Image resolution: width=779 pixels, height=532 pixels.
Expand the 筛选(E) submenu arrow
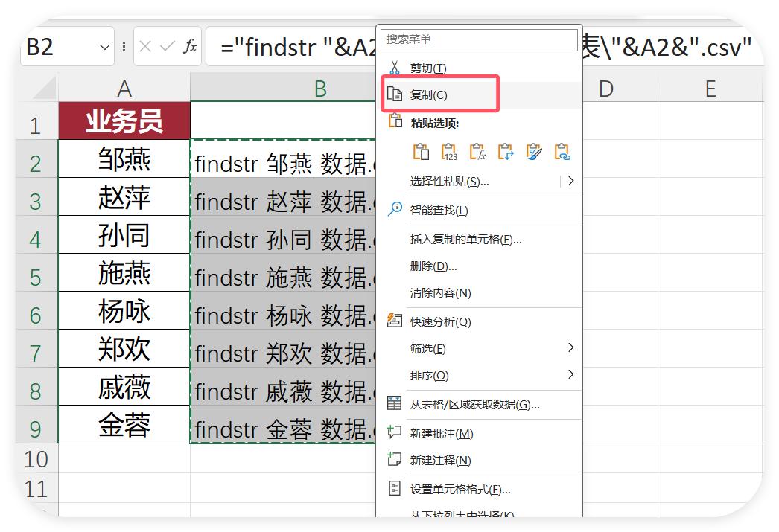click(570, 347)
